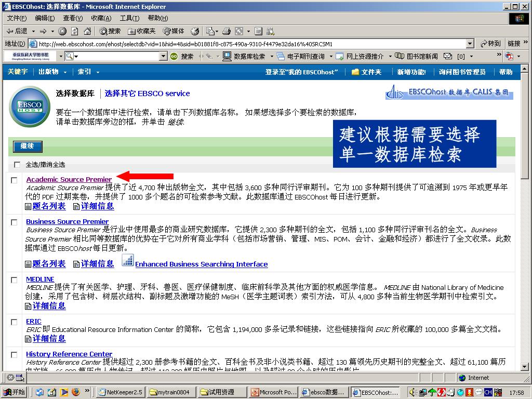The height and width of the screenshot is (399, 532).
Task: Click the envelope mail icon in library toolbar
Action: (x=448, y=56)
